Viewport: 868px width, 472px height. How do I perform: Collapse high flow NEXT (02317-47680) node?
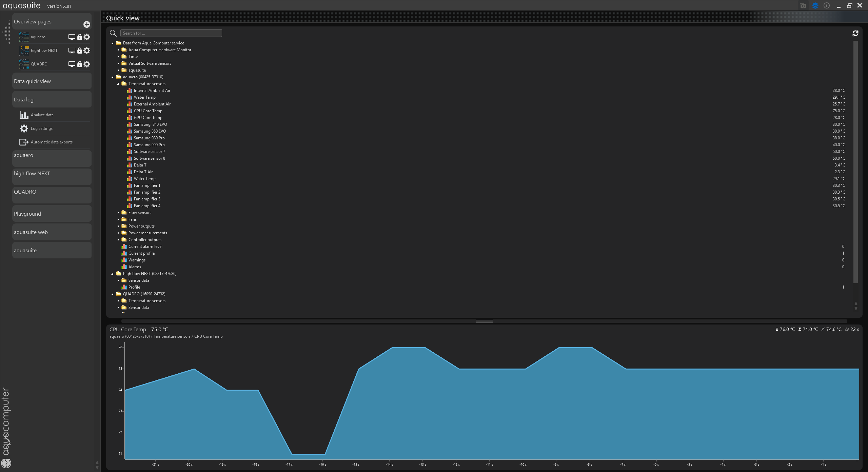[113, 274]
